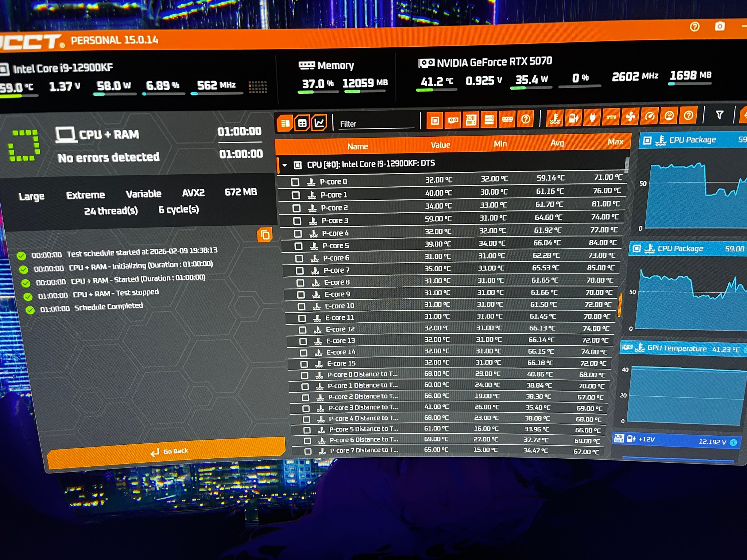The image size is (747, 560).
Task: Check the P-core 4 Distance to T... checkbox
Action: 306,419
